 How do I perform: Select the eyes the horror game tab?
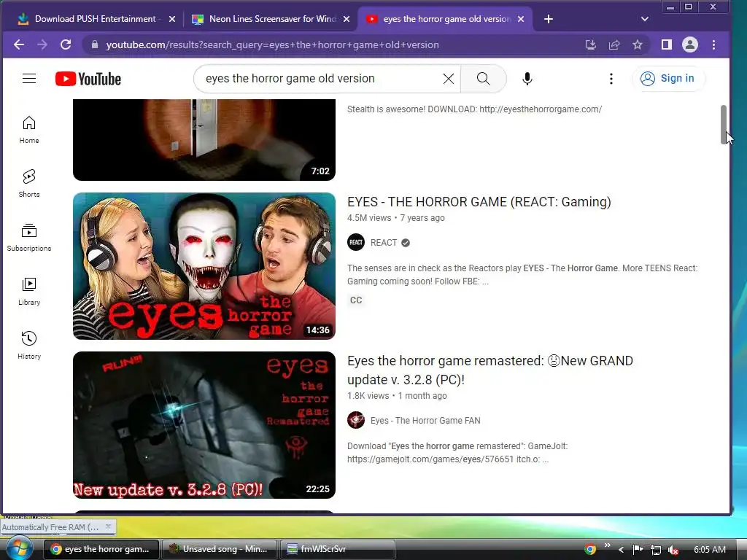click(446, 19)
